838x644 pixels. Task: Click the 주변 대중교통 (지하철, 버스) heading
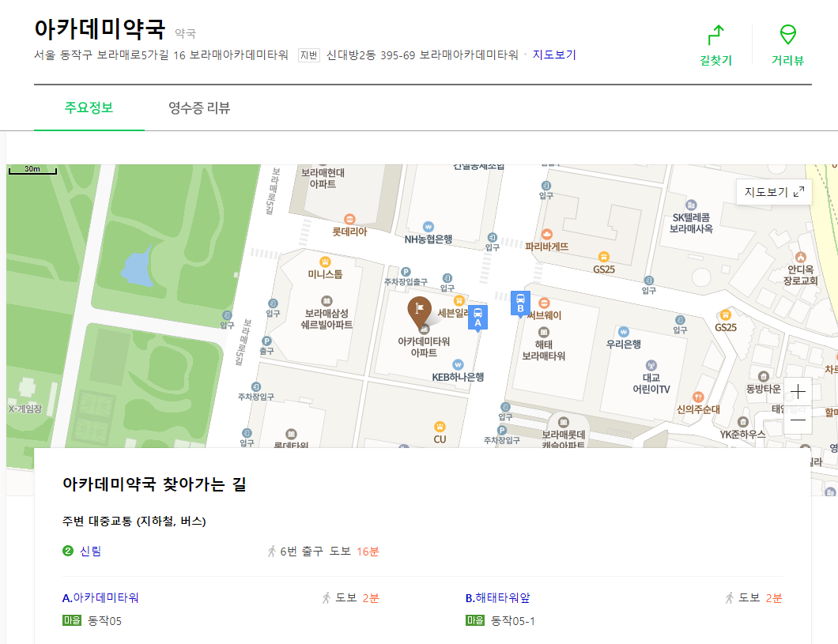[x=134, y=522]
